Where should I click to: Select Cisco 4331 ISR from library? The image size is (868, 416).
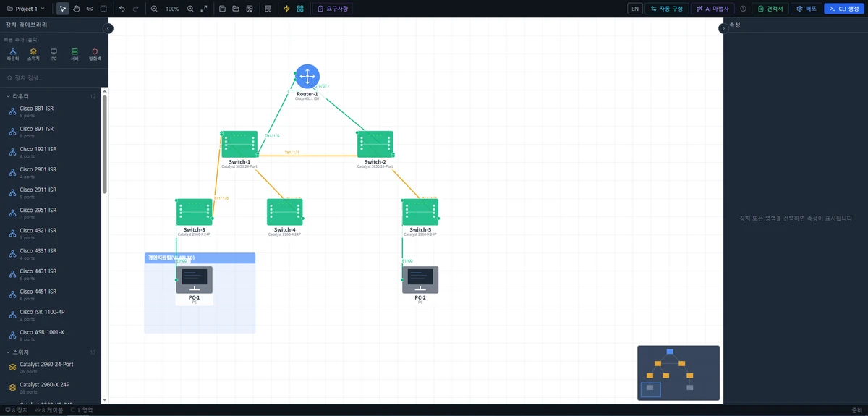51,254
